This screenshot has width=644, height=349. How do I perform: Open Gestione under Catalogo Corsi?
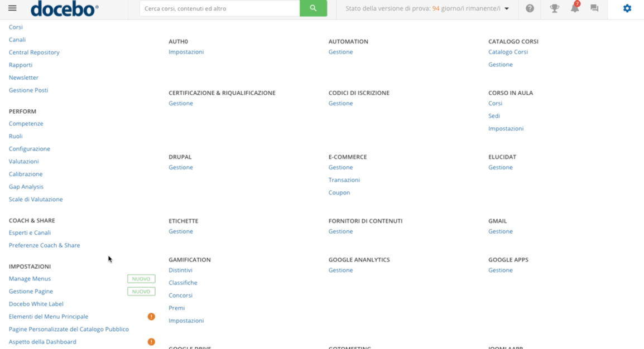tap(500, 65)
